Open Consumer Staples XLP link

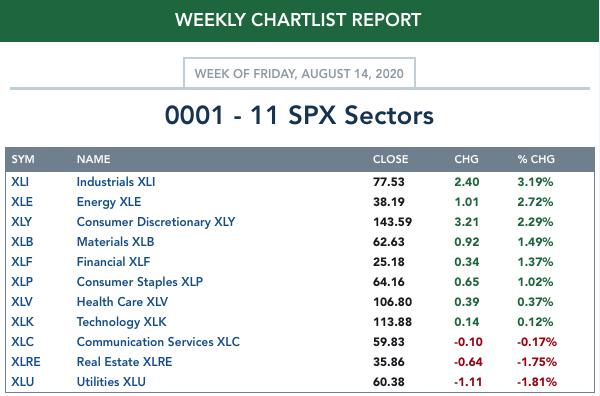click(140, 282)
